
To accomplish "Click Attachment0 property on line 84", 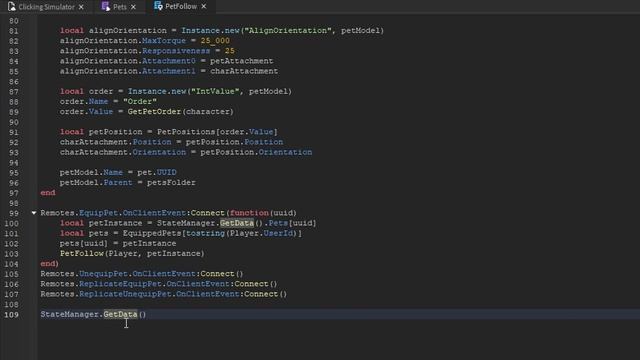I will click(169, 61).
